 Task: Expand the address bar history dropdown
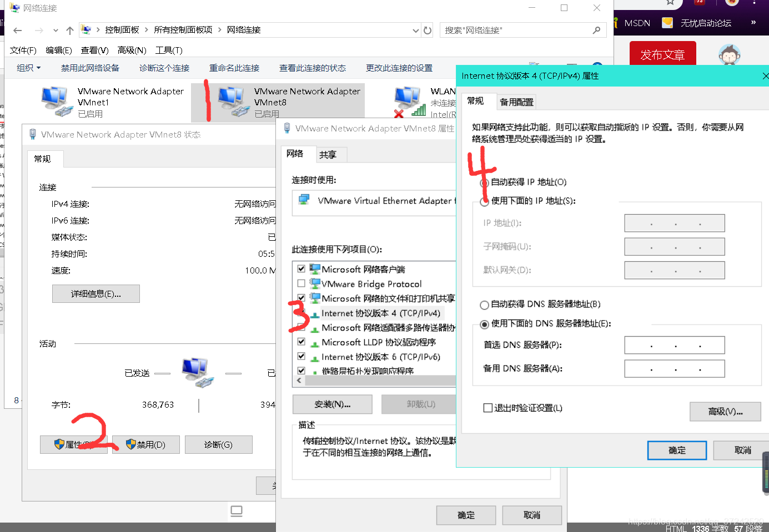[415, 31]
